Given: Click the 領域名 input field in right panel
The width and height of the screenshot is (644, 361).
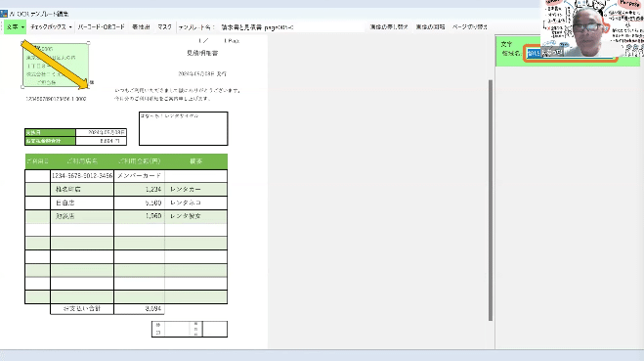Looking at the screenshot, I should (571, 54).
